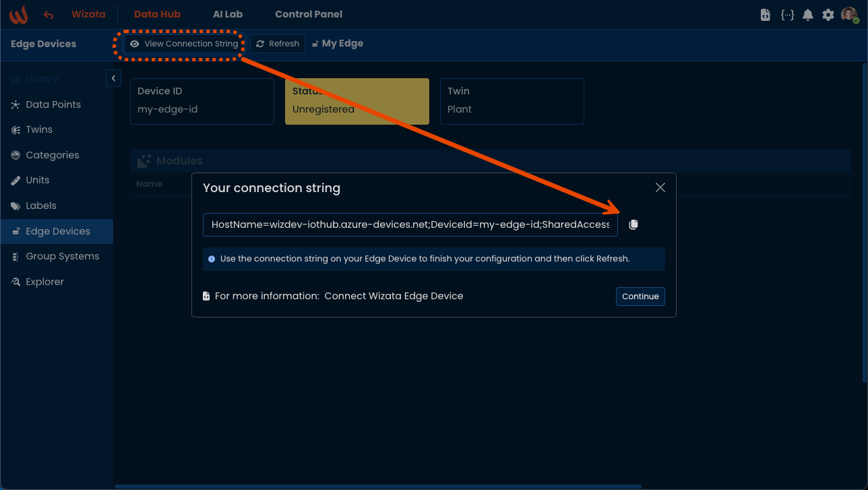Image resolution: width=868 pixels, height=490 pixels.
Task: Click the refresh arrows icon
Action: [x=260, y=44]
